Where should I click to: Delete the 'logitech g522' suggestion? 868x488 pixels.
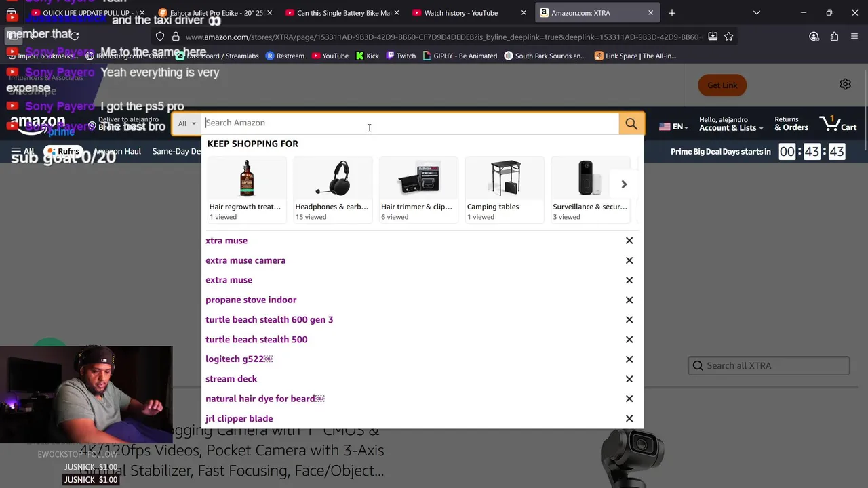629,359
